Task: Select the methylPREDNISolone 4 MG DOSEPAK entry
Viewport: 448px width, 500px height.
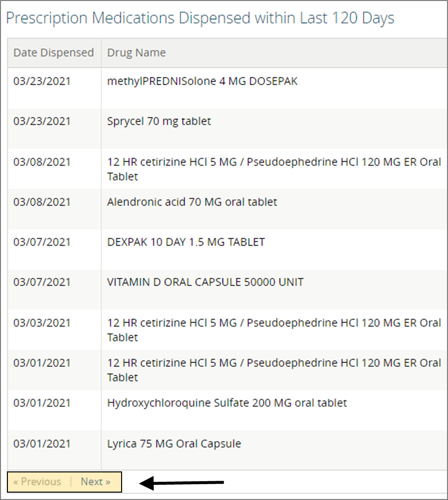Action: click(x=202, y=81)
